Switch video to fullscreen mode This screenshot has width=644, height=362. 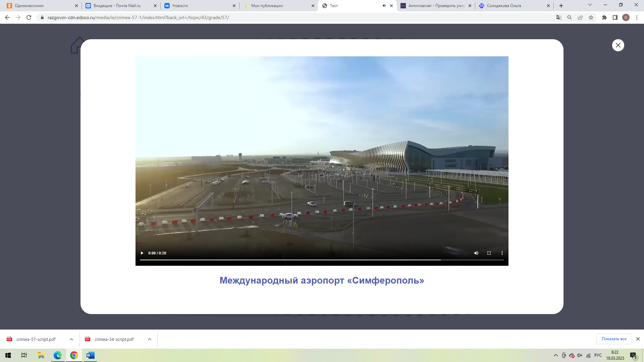click(489, 253)
